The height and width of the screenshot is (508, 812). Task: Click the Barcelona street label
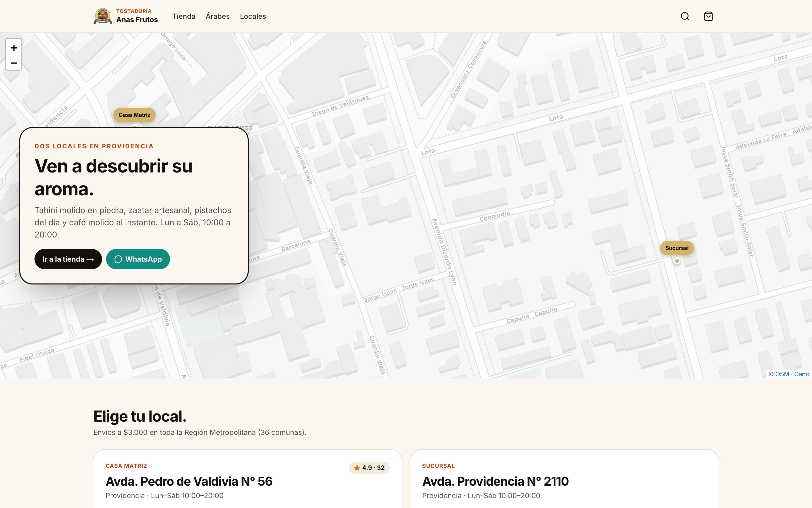coord(295,245)
